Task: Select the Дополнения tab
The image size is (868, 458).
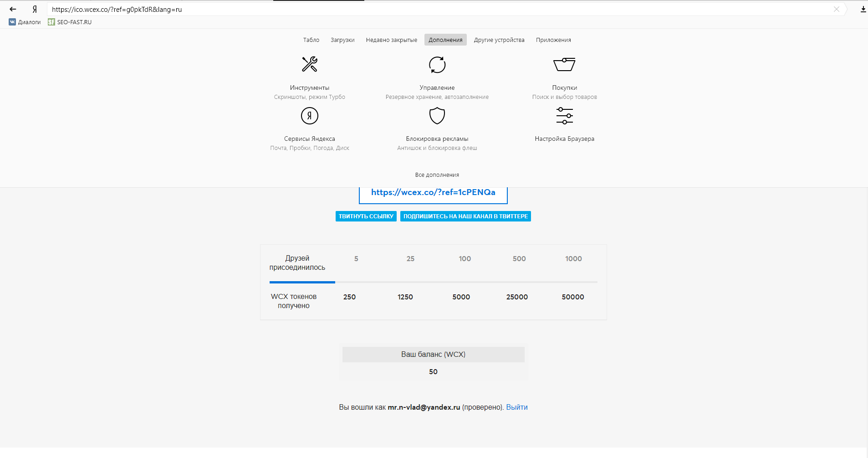Action: pyautogui.click(x=445, y=40)
